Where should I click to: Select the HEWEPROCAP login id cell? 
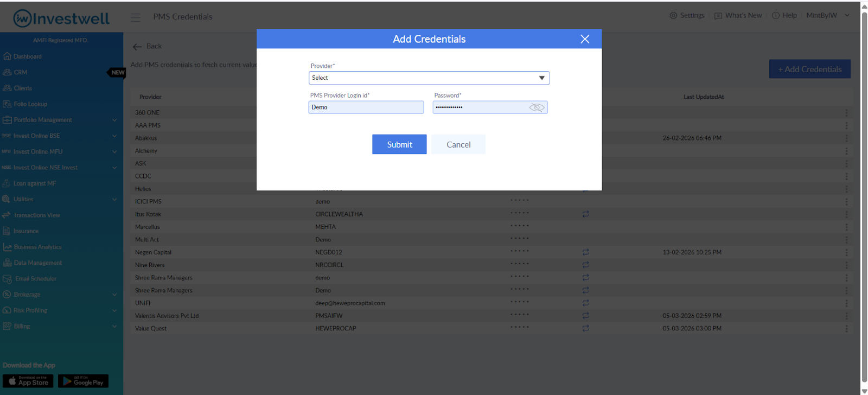pos(335,329)
